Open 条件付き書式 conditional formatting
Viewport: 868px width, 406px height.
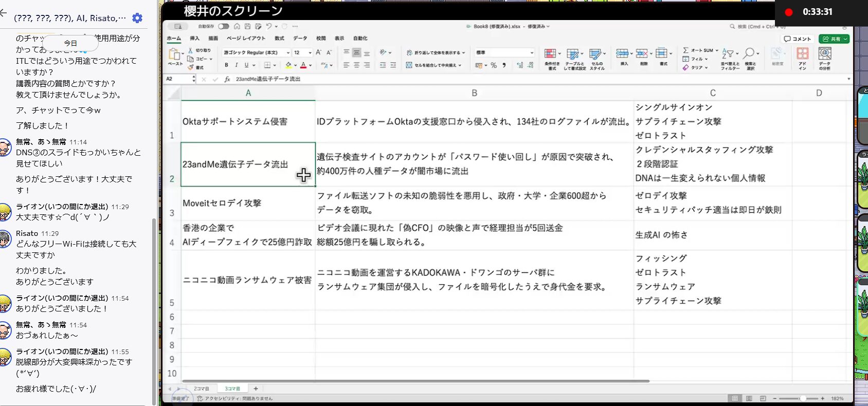[552, 59]
